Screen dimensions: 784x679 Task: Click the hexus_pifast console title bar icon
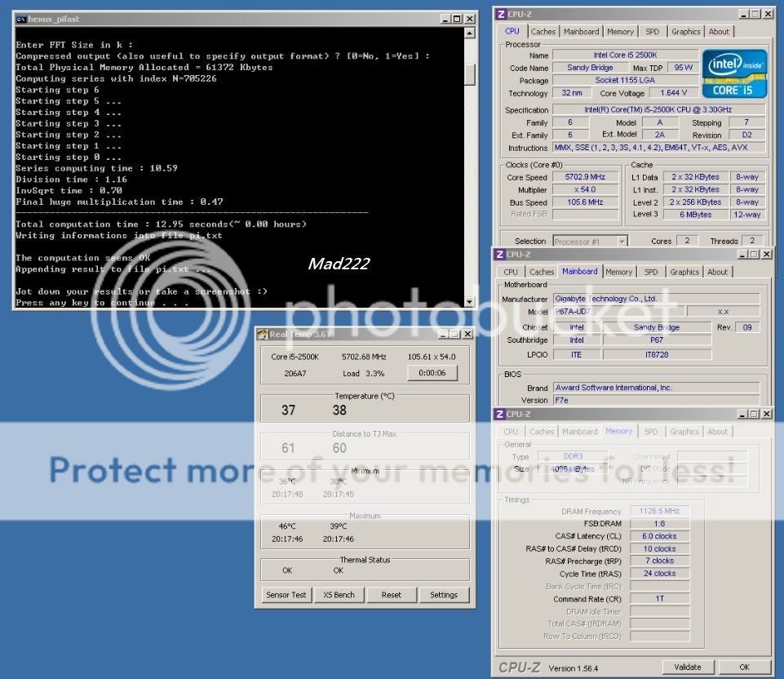[21, 18]
